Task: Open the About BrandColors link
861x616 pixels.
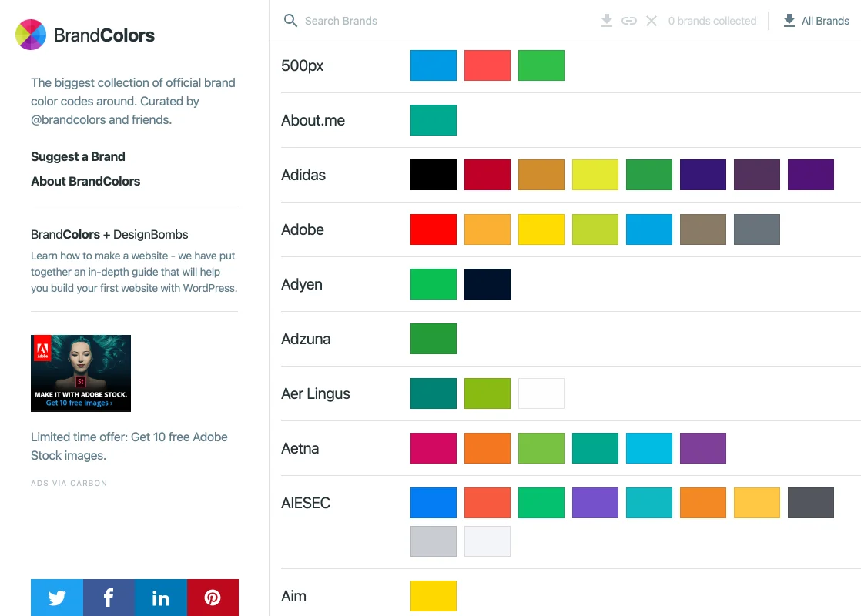Action: [x=85, y=181]
